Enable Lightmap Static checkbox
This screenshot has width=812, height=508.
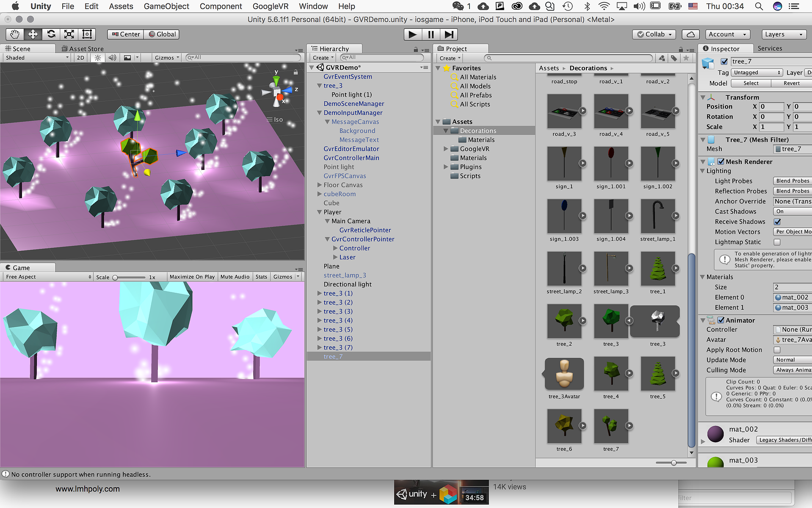click(x=777, y=242)
